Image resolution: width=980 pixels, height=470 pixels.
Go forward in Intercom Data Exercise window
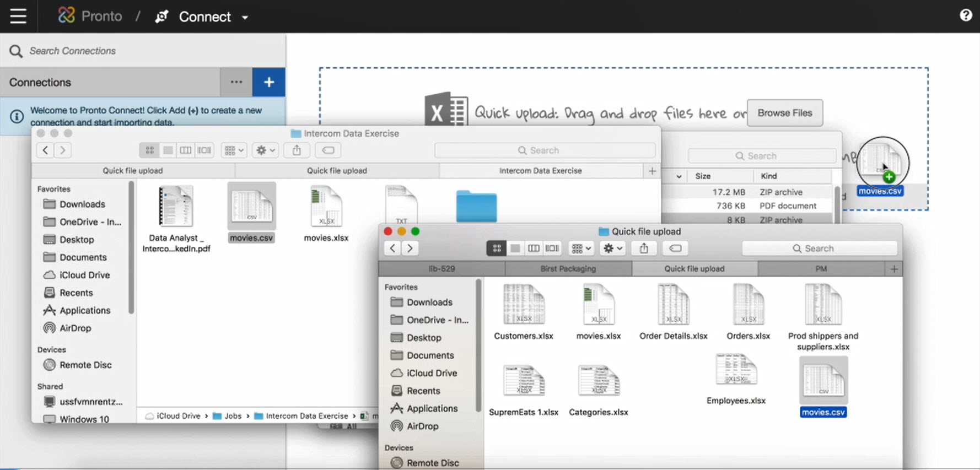point(63,150)
